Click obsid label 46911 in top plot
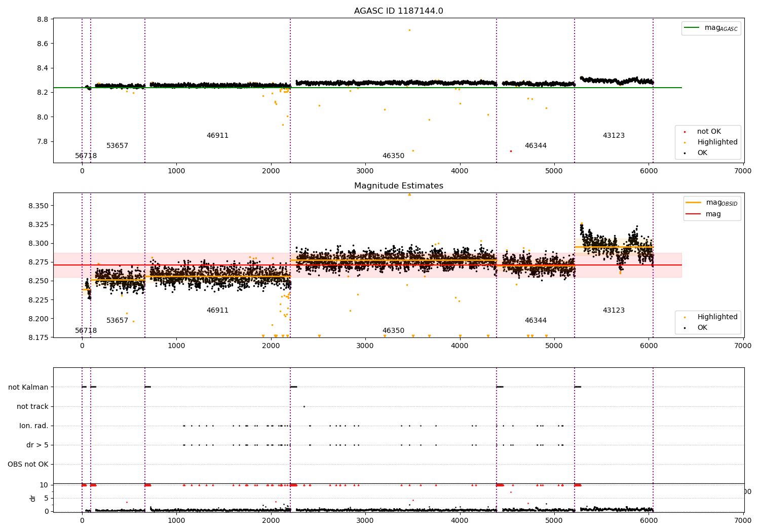The image size is (760, 532). 217,136
